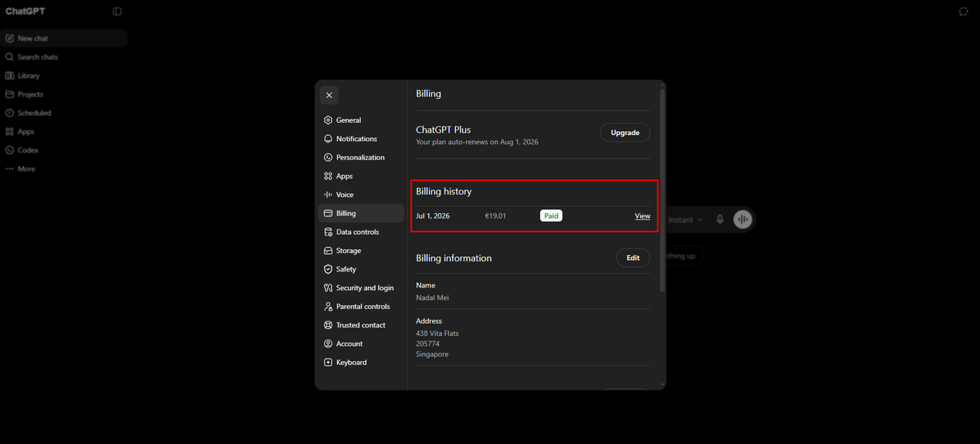Select the Data controls tab
The image size is (980, 444).
coord(361,232)
